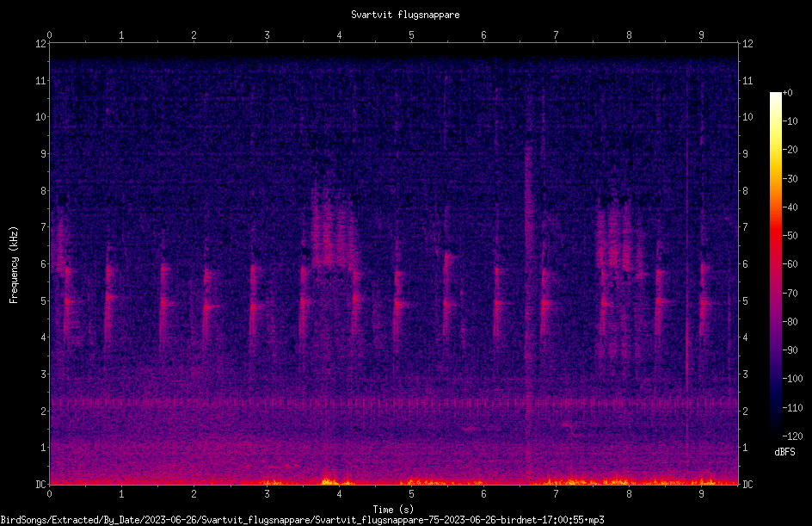
Task: Click the '-110' color scale label
Action: (792, 408)
